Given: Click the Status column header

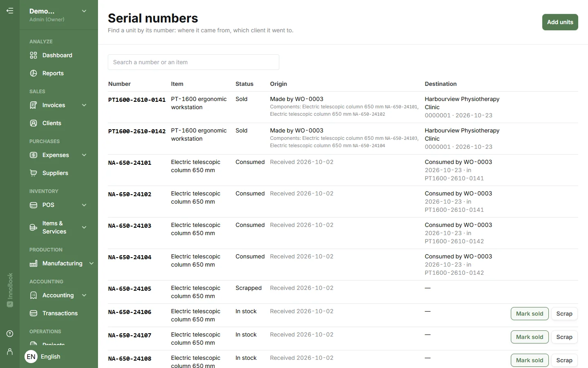Looking at the screenshot, I should [244, 84].
